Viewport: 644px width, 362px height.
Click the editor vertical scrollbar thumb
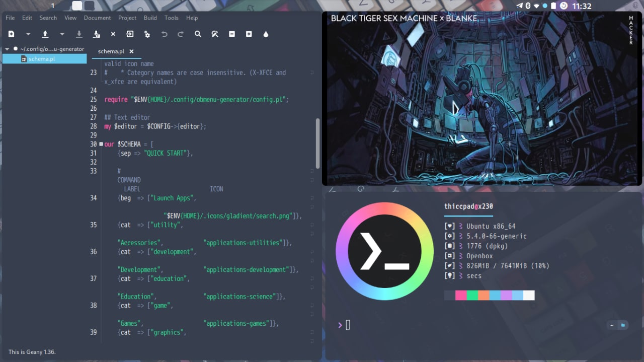tap(317, 143)
